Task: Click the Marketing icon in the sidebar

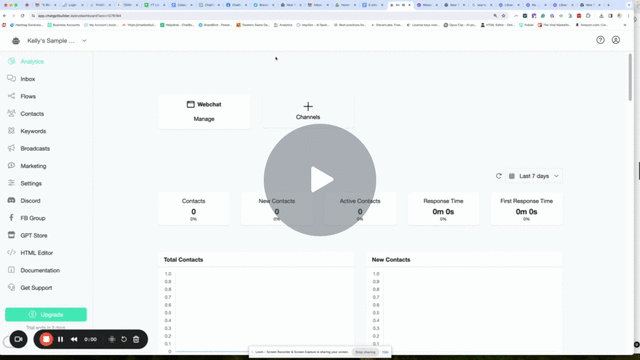Action: [11, 166]
